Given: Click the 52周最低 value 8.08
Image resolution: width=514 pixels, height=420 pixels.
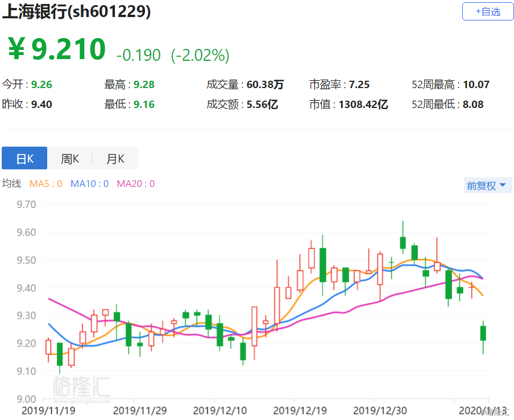Looking at the screenshot, I should 473,105.
